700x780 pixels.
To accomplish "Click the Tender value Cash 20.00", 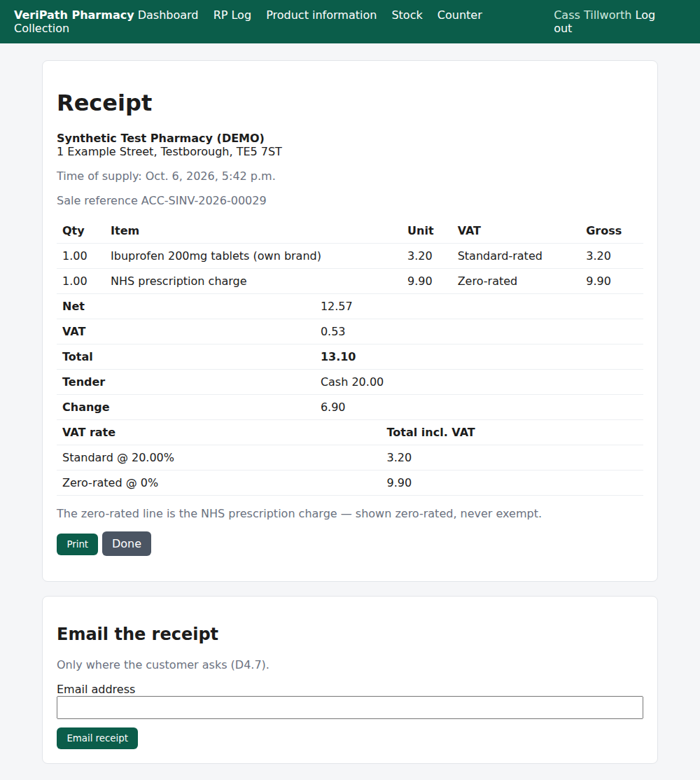I will point(352,382).
